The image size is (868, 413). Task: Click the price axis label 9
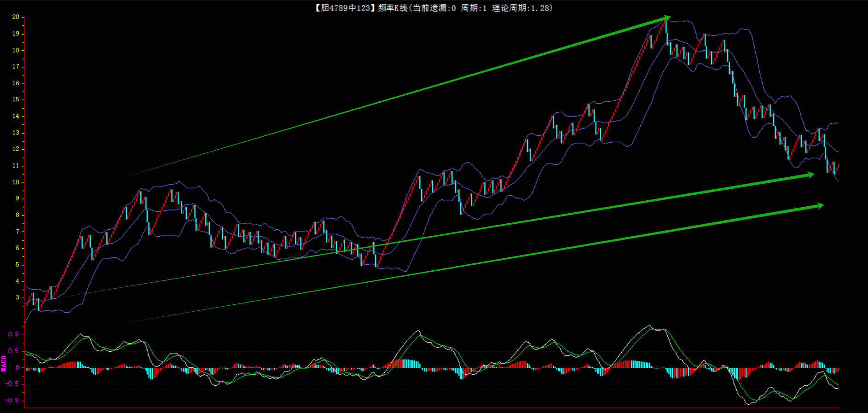point(17,198)
